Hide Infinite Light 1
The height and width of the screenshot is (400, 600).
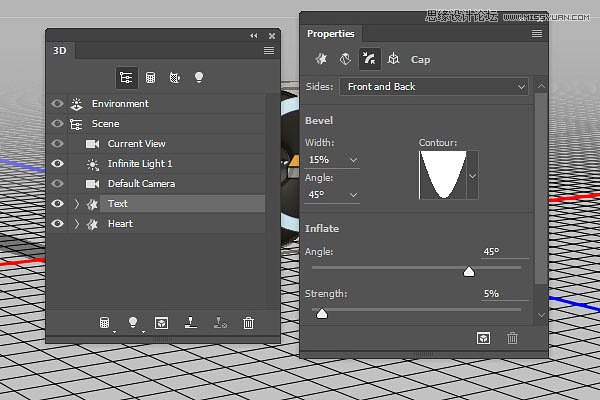pyautogui.click(x=57, y=163)
